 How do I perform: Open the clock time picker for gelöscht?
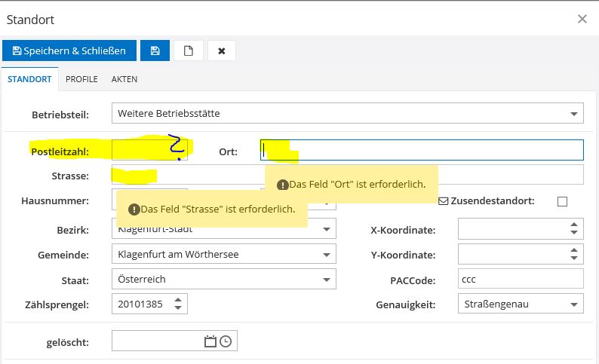pos(225,341)
